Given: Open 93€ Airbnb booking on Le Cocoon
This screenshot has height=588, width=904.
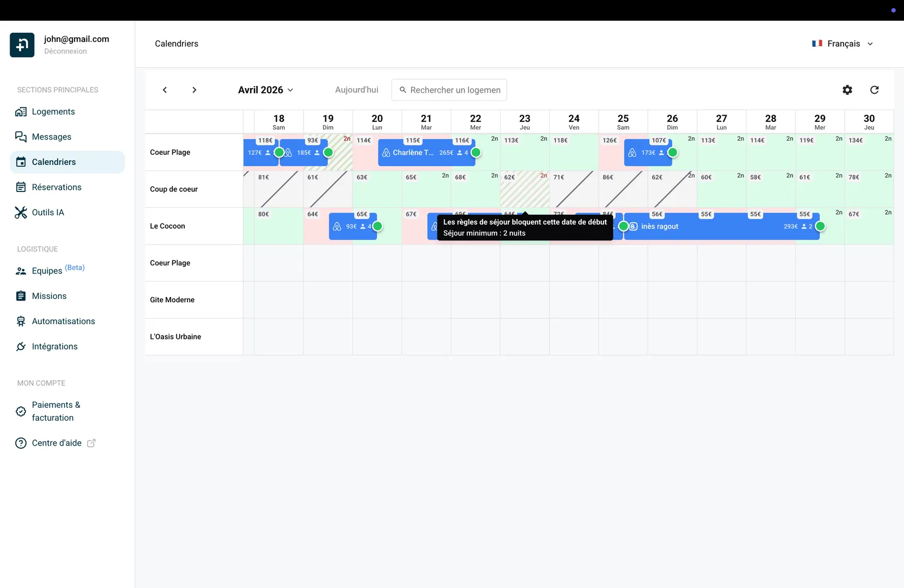Looking at the screenshot, I should point(353,227).
